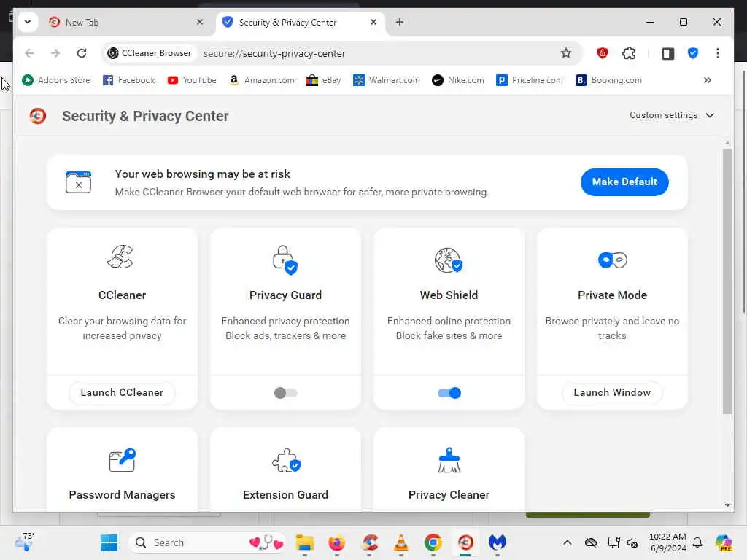The image size is (747, 560).
Task: Open the extensions puzzle-piece menu
Action: 629,53
